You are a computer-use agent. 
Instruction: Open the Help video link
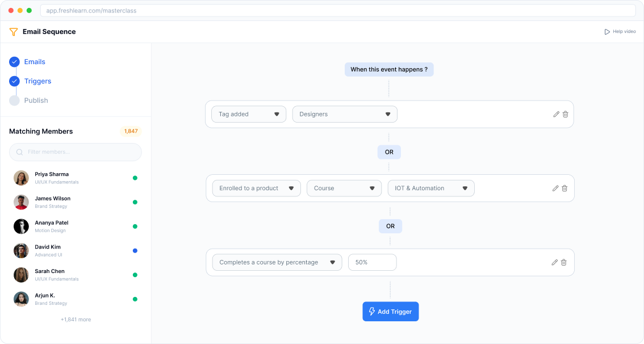(x=620, y=32)
